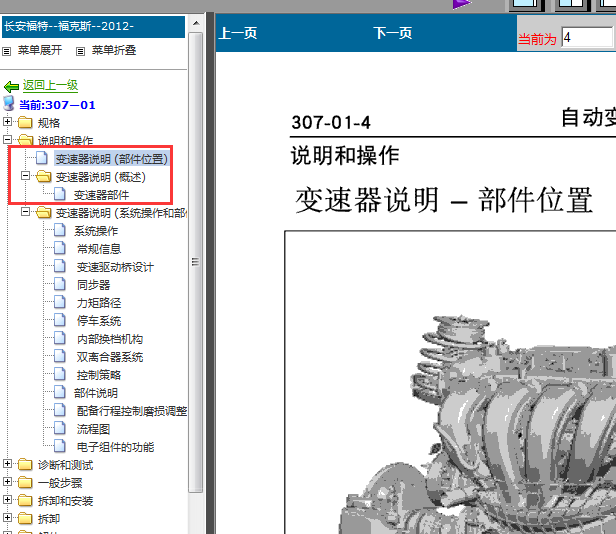This screenshot has width=616, height=534.
Task: Go to previous page with 上一页
Action: point(238,33)
